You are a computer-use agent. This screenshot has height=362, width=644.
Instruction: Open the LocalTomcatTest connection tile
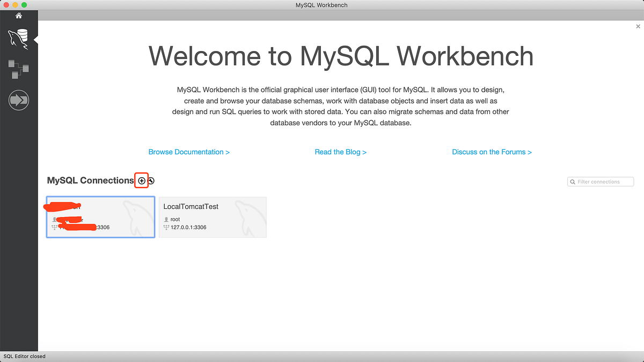coord(213,217)
